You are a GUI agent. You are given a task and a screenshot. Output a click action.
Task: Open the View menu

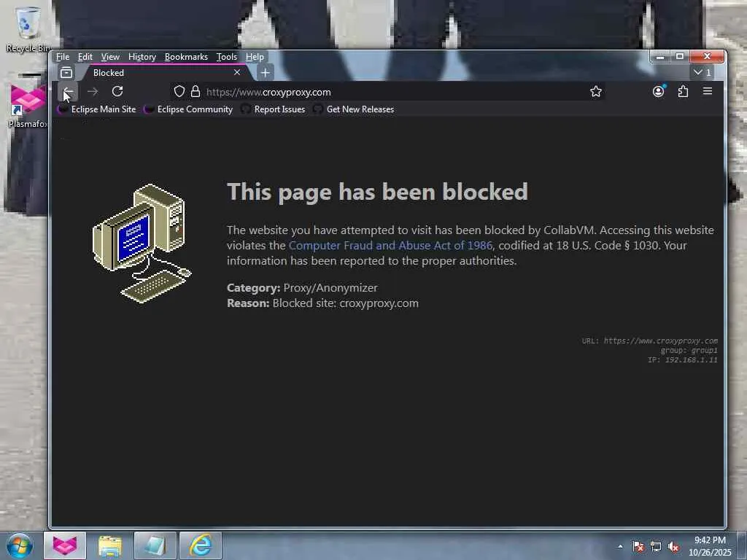tap(110, 57)
